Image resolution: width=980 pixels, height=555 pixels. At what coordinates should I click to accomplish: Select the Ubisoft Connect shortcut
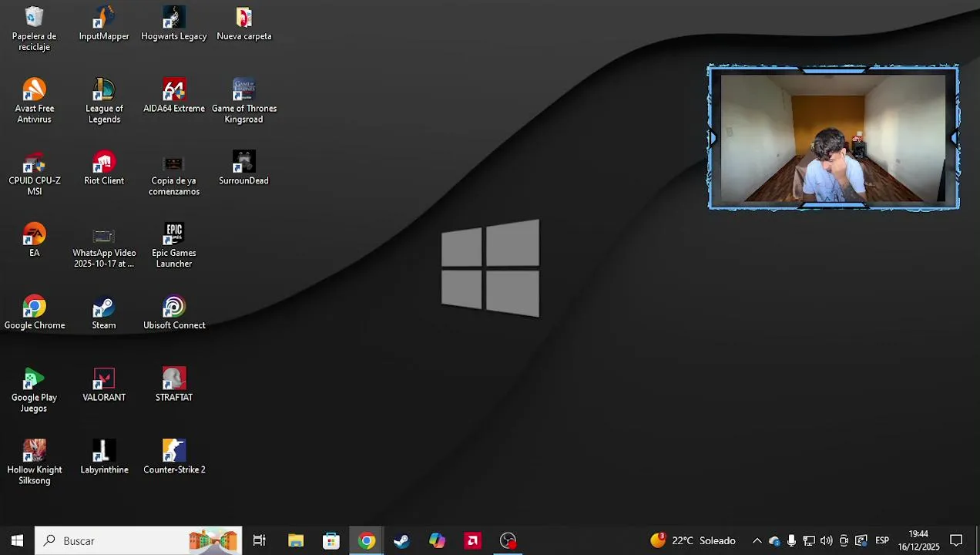(x=174, y=313)
